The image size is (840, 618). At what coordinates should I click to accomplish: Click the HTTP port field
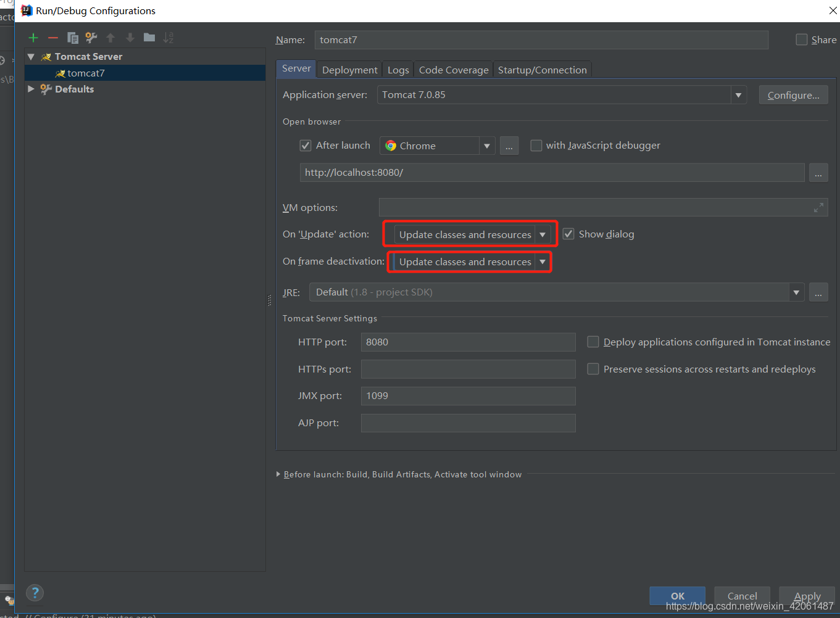tap(468, 342)
